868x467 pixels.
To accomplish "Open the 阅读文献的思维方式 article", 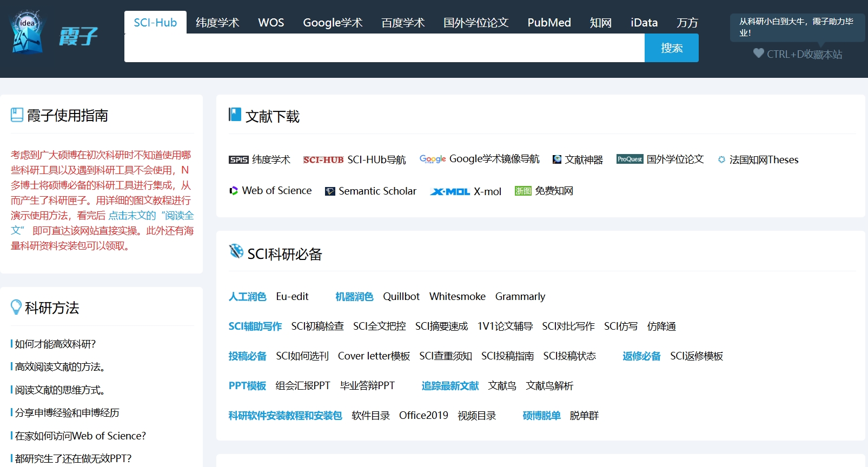I will pos(59,390).
